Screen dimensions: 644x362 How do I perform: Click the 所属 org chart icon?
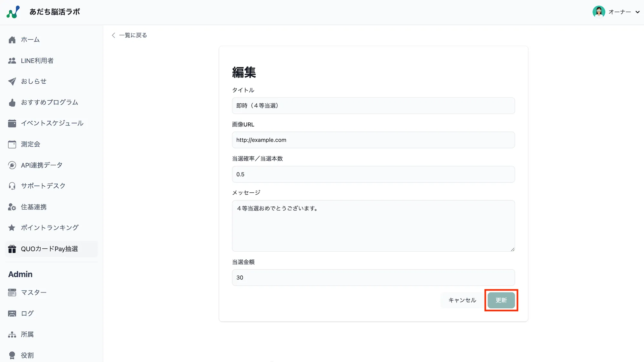pos(12,335)
